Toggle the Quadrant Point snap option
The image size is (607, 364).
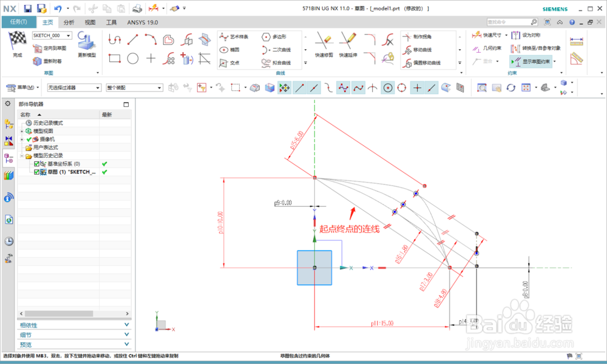tap(402, 88)
